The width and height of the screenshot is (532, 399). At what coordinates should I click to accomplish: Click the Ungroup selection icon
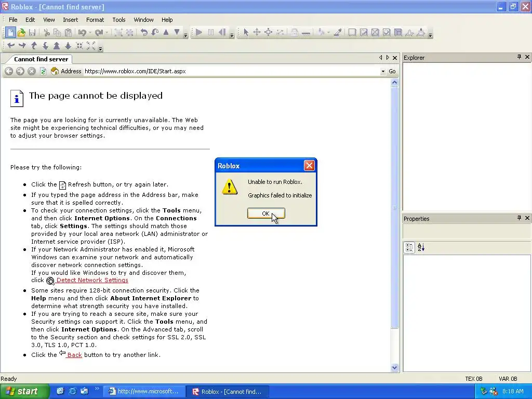coord(129,33)
